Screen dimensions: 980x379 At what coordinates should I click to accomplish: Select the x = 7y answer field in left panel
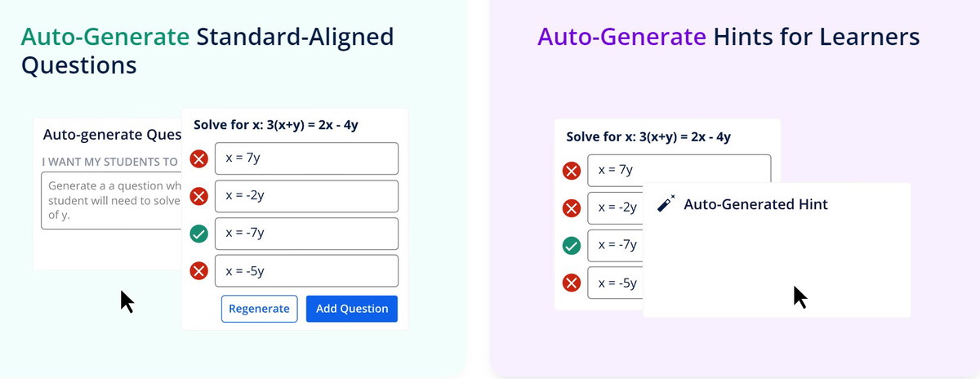tap(306, 158)
